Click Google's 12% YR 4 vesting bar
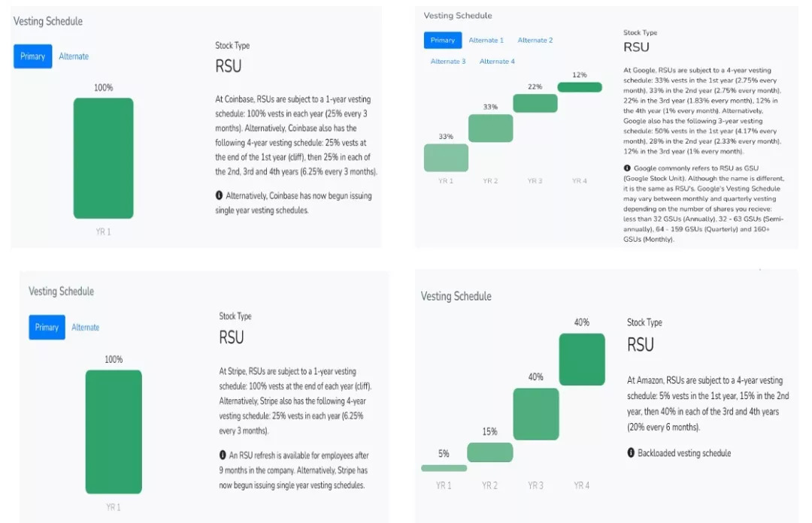The height and width of the screenshot is (523, 812). coord(579,87)
